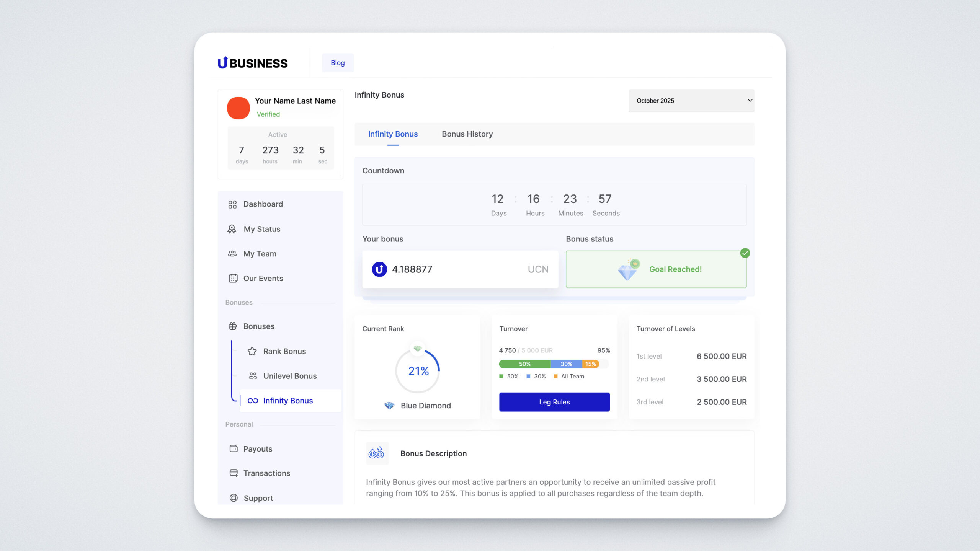
Task: Select the Infinity Bonus tab
Action: pos(393,134)
